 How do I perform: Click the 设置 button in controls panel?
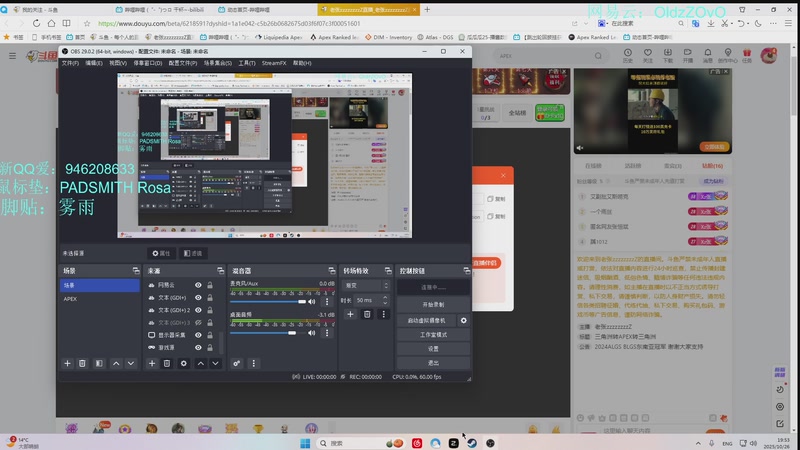pos(433,348)
